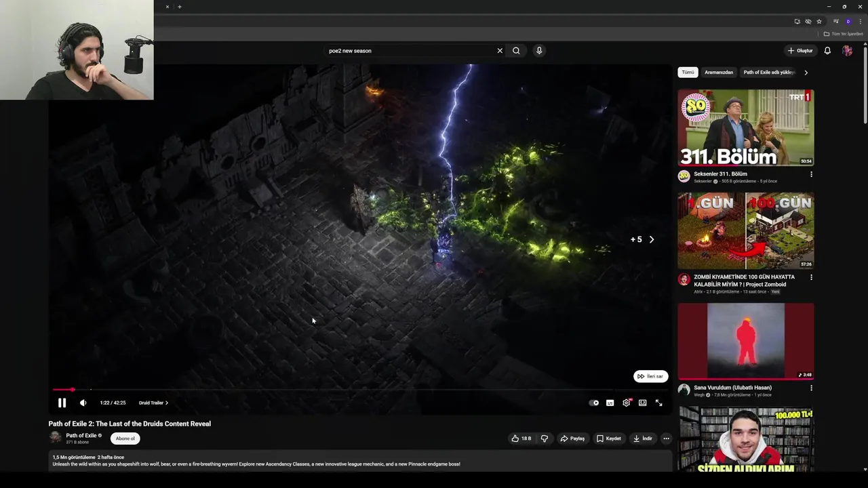
Task: Expand the video description box
Action: [x=360, y=461]
